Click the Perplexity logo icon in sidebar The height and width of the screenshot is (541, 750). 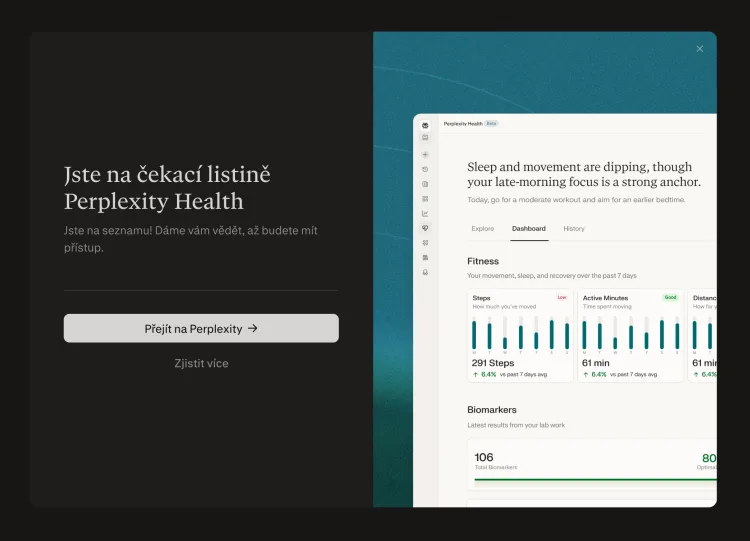[x=425, y=125]
